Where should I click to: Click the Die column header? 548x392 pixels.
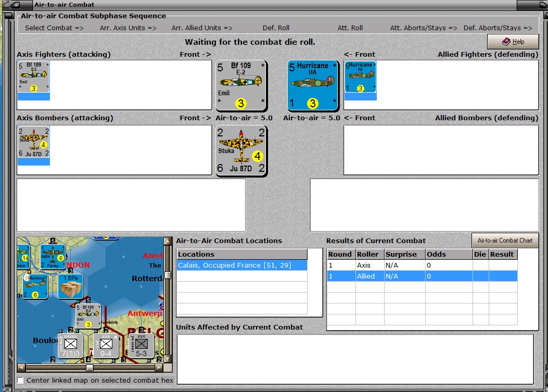[x=480, y=254]
